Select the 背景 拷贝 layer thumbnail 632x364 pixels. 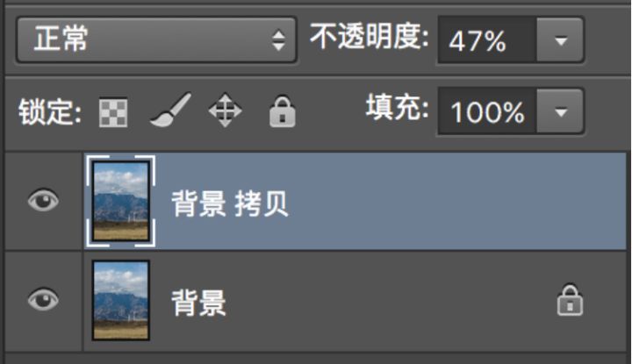coord(121,201)
